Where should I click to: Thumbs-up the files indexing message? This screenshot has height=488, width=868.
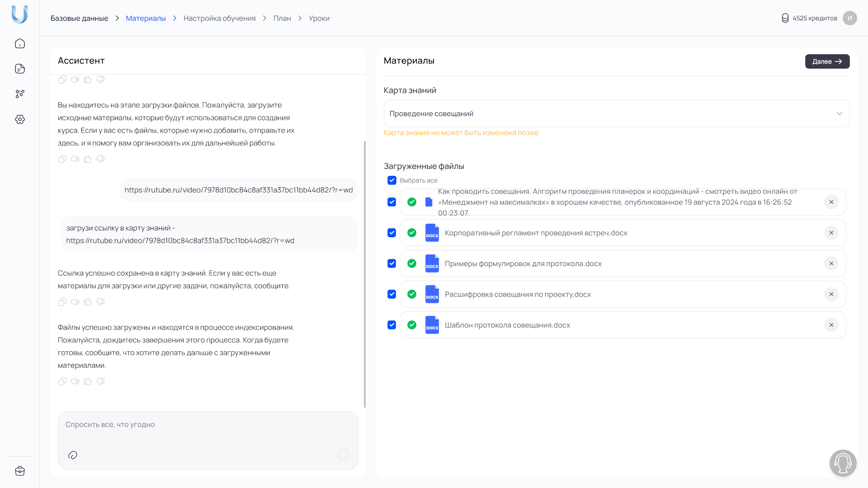pos(88,381)
